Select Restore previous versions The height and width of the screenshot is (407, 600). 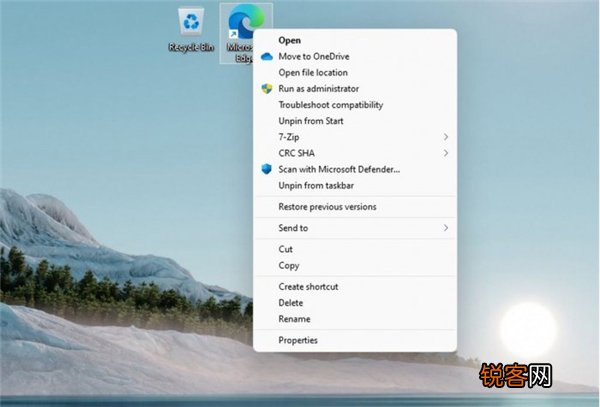[327, 207]
